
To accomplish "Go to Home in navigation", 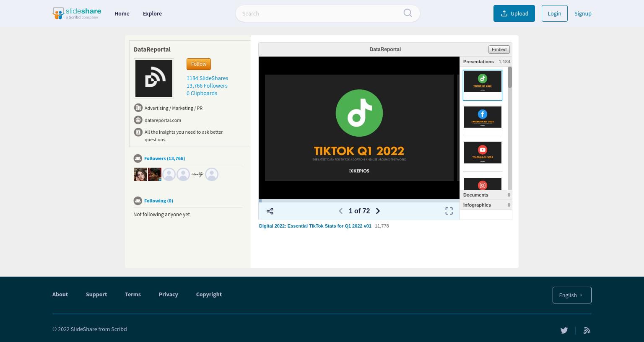I will tap(122, 13).
